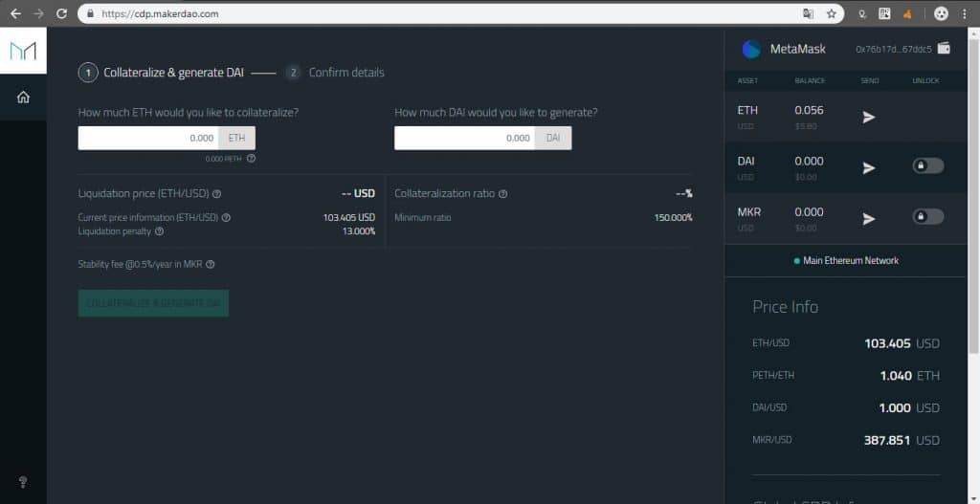Screen dimensions: 980x504
Task: Click the send arrow for DAI
Action: (869, 168)
